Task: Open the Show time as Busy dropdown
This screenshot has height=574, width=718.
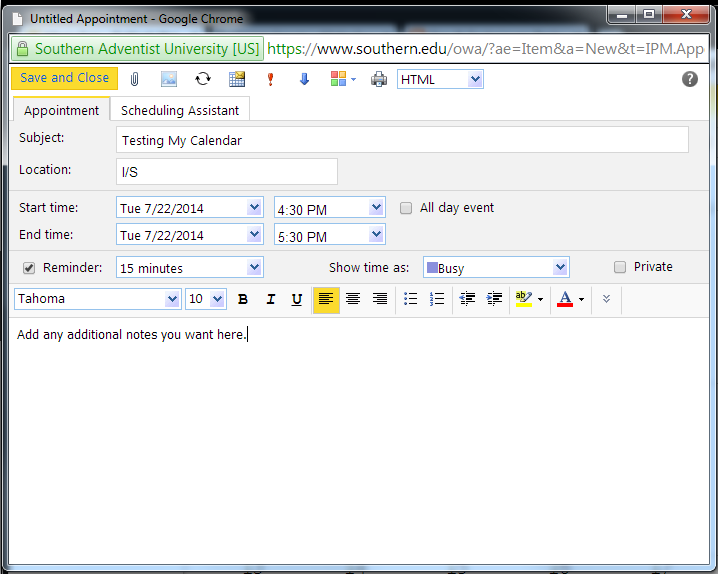Action: [x=496, y=268]
